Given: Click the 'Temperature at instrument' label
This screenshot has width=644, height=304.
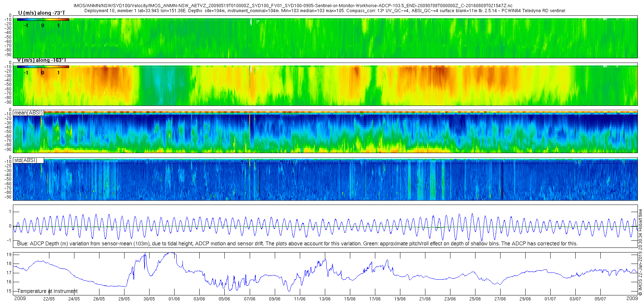Looking at the screenshot, I should tap(47, 291).
